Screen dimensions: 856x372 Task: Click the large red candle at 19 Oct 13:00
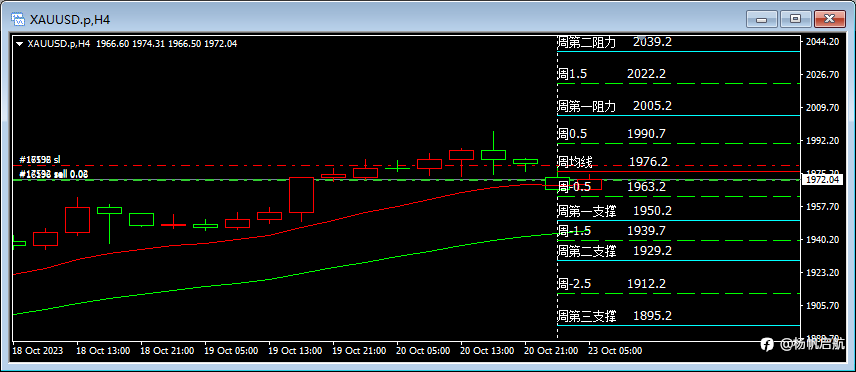pos(301,195)
